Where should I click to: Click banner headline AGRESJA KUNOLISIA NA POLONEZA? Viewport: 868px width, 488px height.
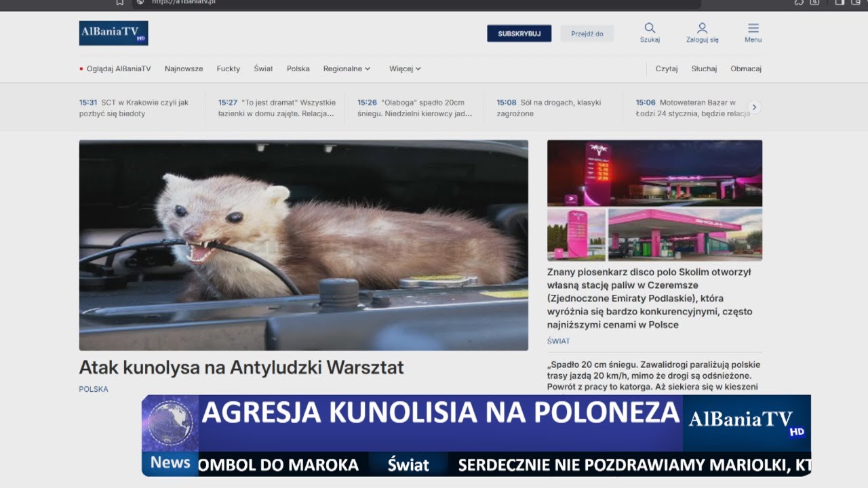441,413
